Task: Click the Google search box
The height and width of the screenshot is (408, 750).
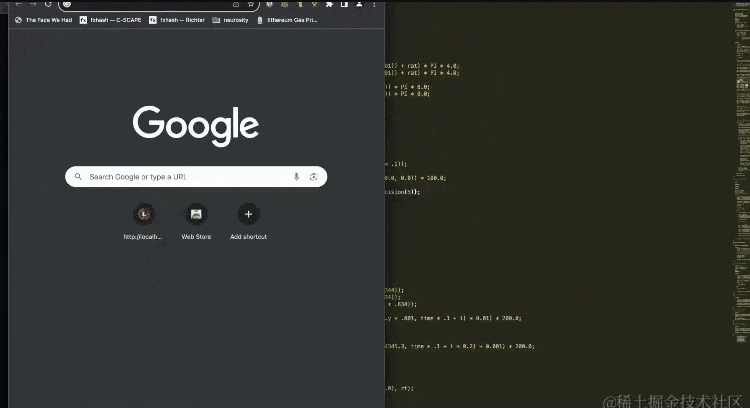Action: [x=196, y=176]
